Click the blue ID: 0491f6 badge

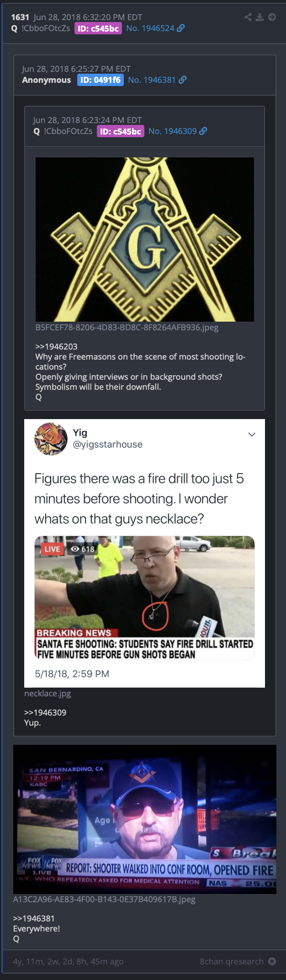(101, 80)
